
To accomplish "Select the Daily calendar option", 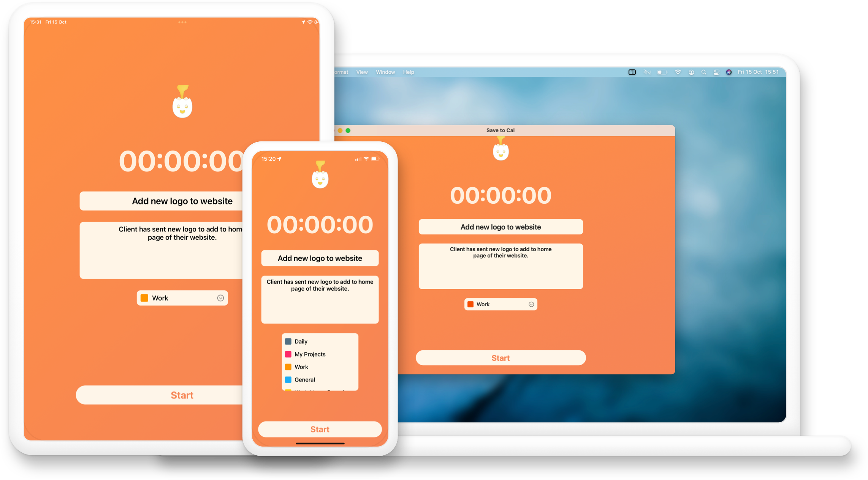I will 301,342.
